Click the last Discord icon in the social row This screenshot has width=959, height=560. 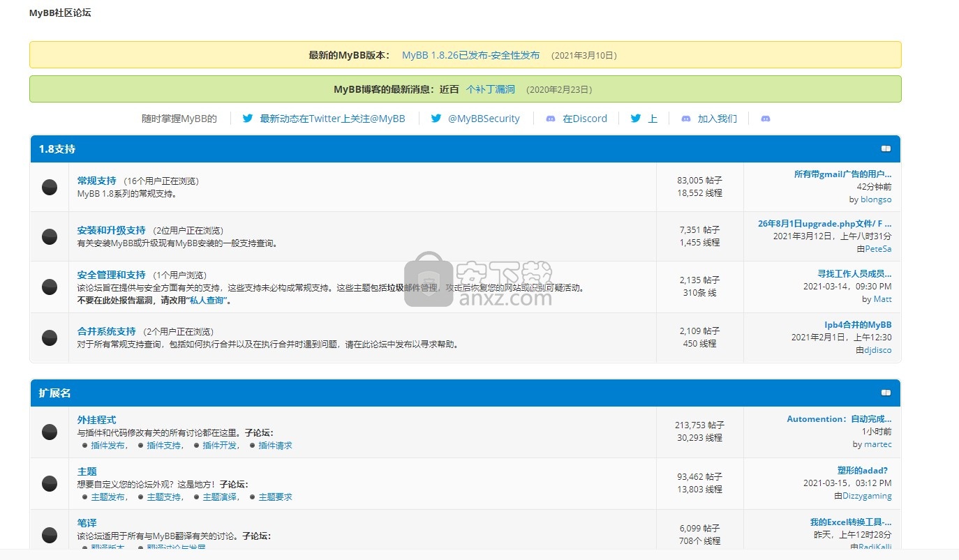click(x=765, y=119)
